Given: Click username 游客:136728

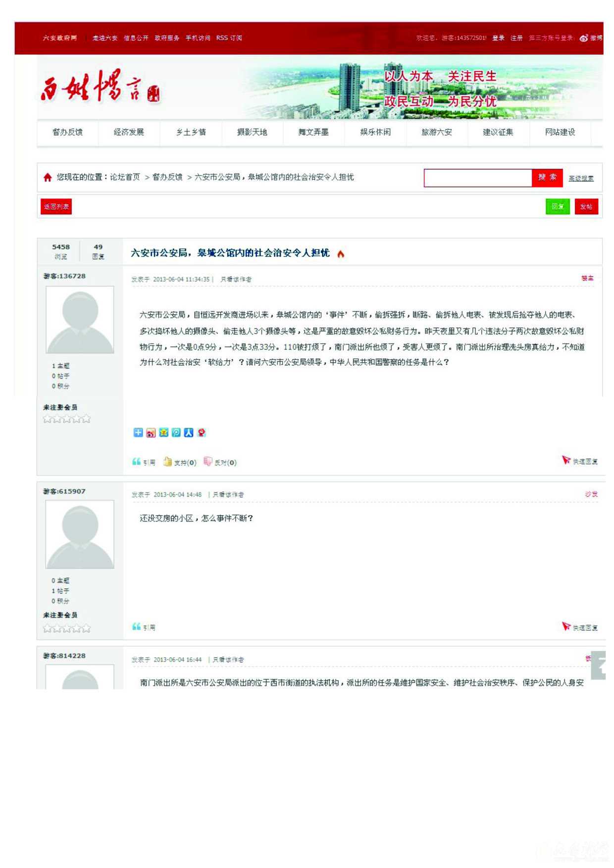Looking at the screenshot, I should coord(64,276).
